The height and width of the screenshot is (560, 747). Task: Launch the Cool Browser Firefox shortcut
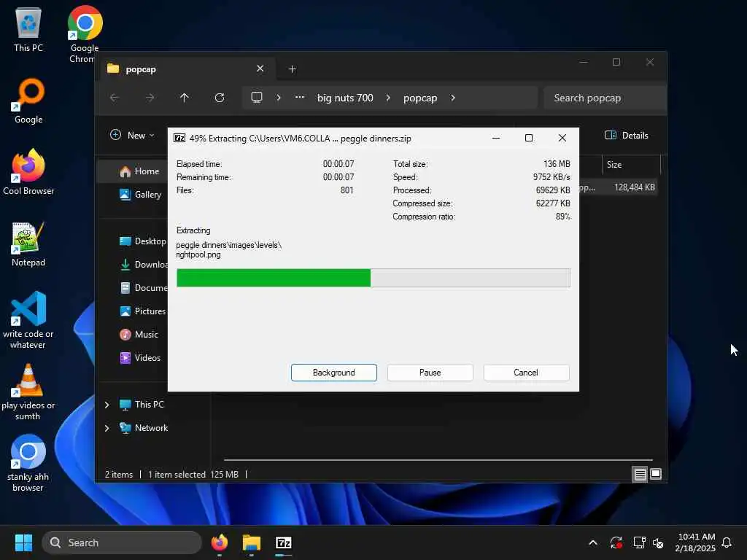tap(28, 172)
